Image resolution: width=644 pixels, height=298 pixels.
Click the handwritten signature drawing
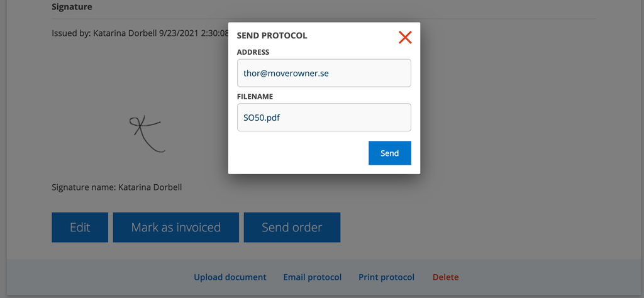point(147,134)
